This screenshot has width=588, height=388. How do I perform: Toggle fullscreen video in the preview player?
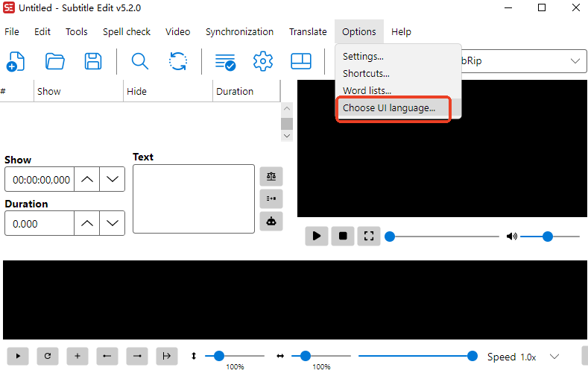pos(369,236)
